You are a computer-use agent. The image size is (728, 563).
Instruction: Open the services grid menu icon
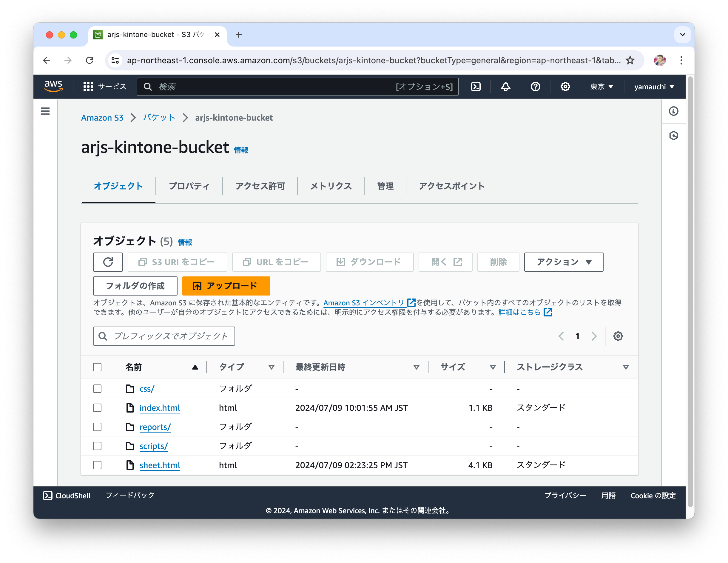tap(88, 87)
